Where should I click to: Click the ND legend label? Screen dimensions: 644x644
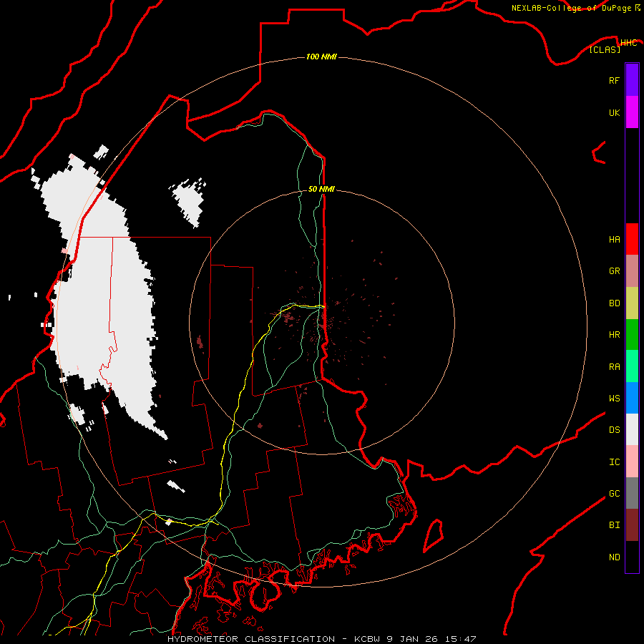614,557
